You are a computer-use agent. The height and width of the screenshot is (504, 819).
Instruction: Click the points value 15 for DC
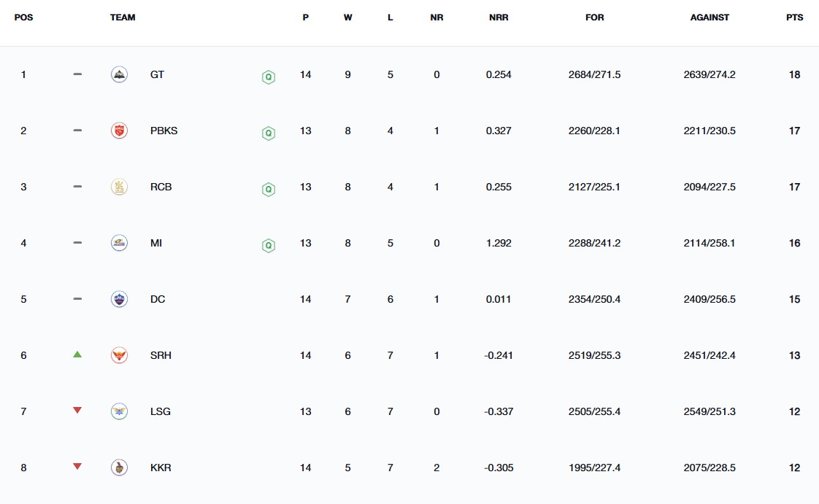click(794, 299)
